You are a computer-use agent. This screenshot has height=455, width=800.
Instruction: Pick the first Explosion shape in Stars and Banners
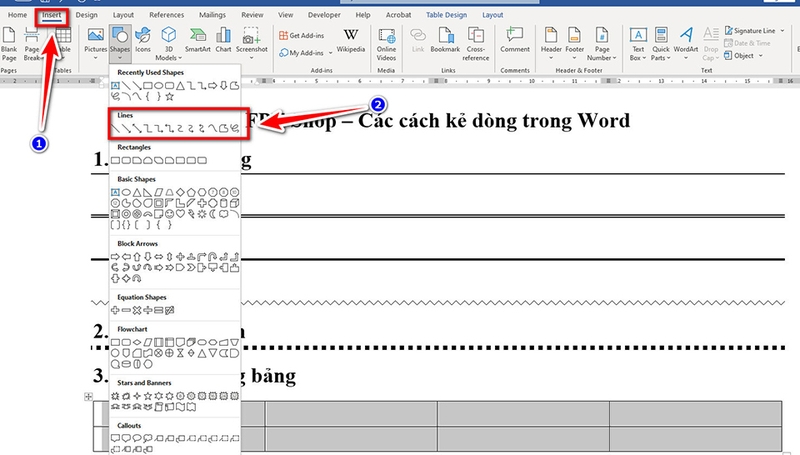click(x=116, y=396)
